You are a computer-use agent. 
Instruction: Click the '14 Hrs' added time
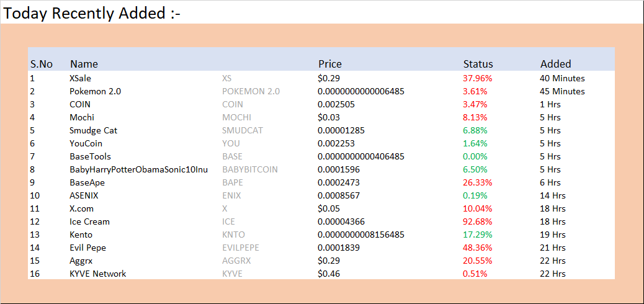pyautogui.click(x=553, y=195)
